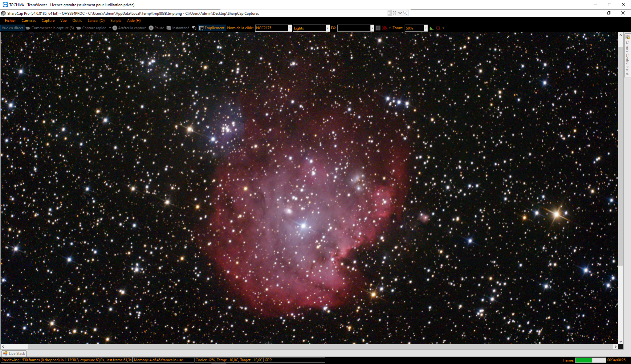Click the TeamViewer remote monitor icon
The width and height of the screenshot is (631, 364).
pyautogui.click(x=406, y=13)
